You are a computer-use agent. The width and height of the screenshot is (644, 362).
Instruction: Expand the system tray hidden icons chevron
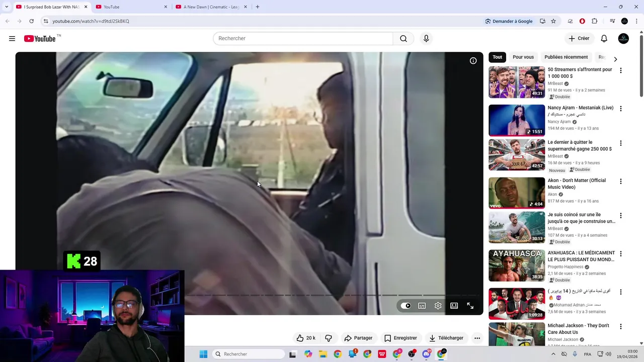[553, 354]
